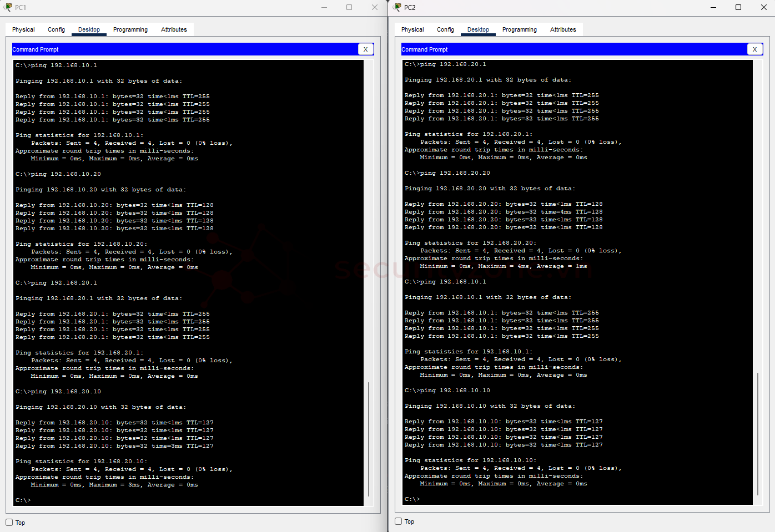The width and height of the screenshot is (775, 532).
Task: Click 'ping 192.168.20.20' command in PC2 terminal
Action: pos(455,173)
